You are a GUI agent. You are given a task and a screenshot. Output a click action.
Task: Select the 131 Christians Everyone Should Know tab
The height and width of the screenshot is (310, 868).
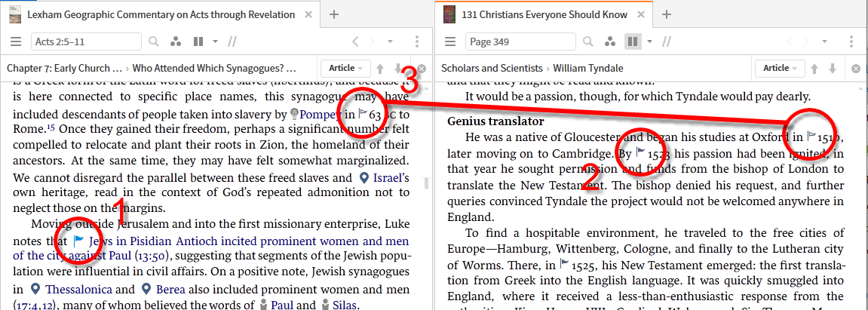tap(544, 15)
